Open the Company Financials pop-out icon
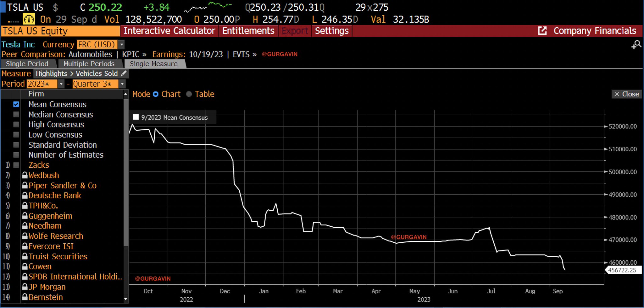The width and height of the screenshot is (644, 308). 542,31
